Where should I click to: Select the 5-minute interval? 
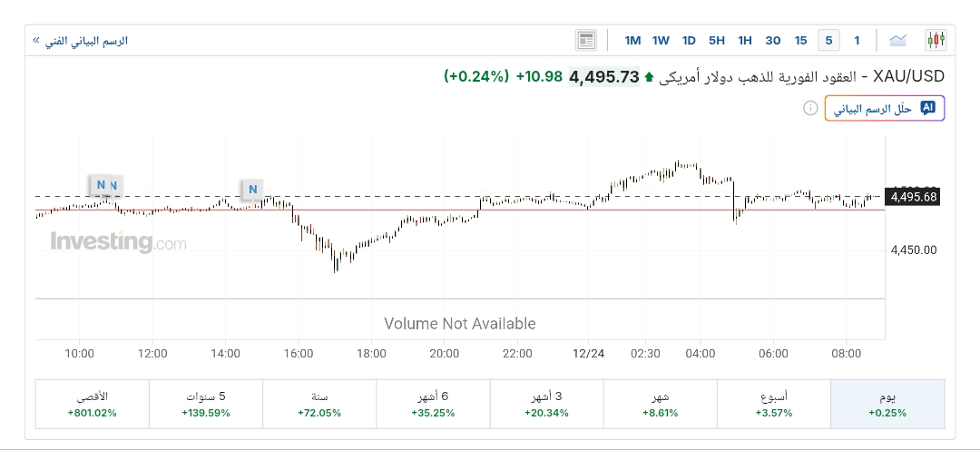828,40
